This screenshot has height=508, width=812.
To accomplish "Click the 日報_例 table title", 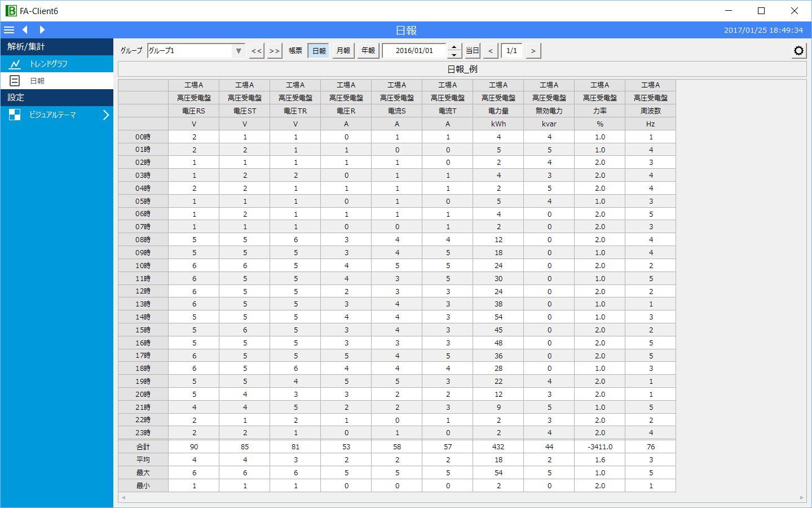I will [x=462, y=69].
